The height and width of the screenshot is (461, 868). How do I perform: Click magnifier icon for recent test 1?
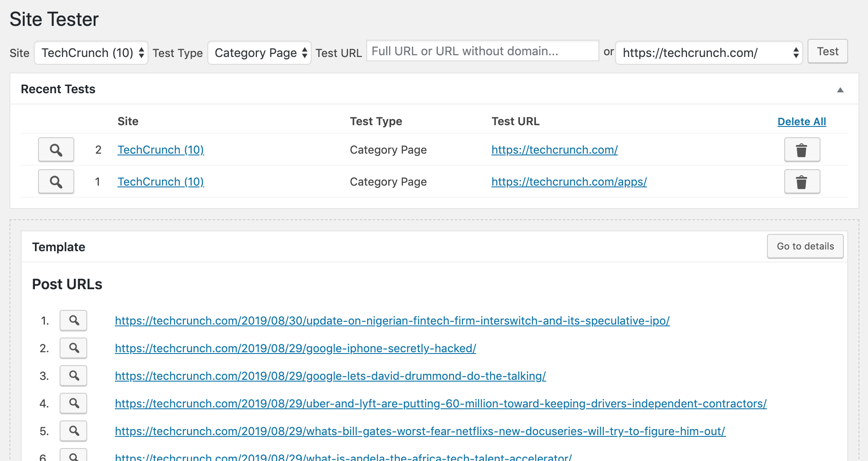pyautogui.click(x=56, y=182)
